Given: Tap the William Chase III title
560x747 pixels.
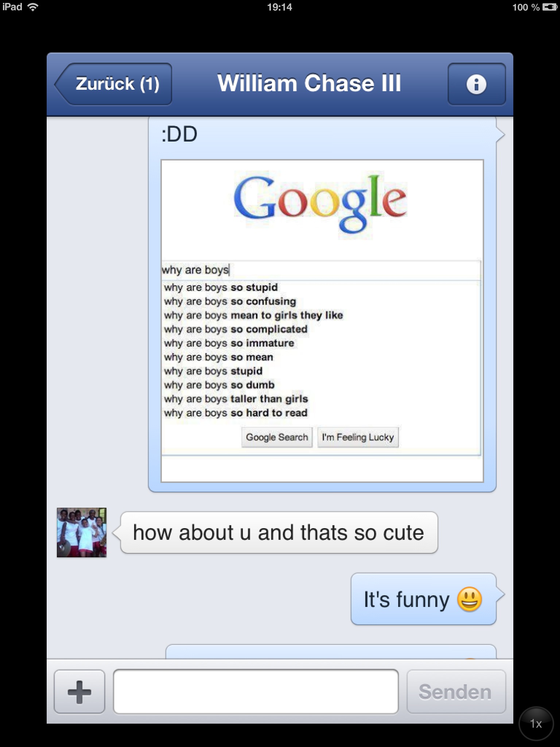Looking at the screenshot, I should tap(309, 83).
